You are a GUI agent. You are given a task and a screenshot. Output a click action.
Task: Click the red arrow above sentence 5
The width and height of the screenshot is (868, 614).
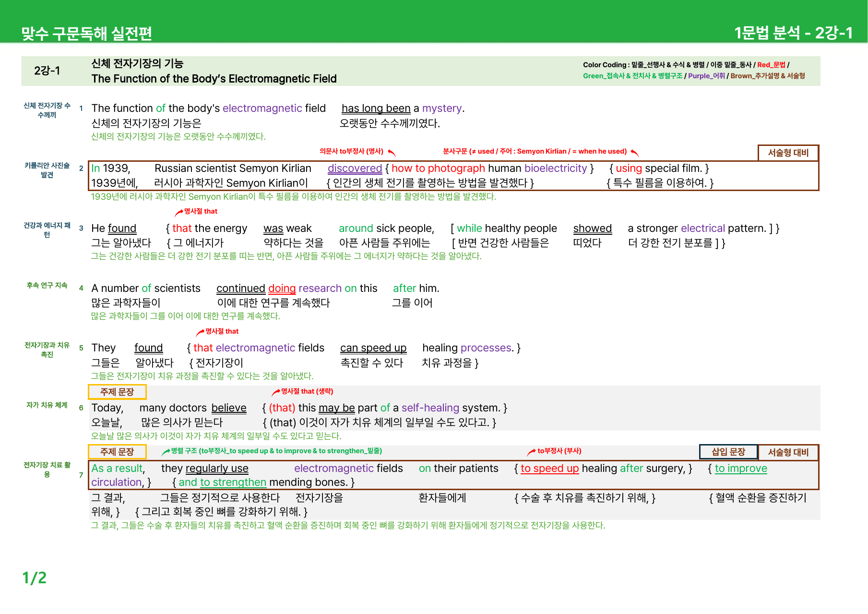point(200,333)
